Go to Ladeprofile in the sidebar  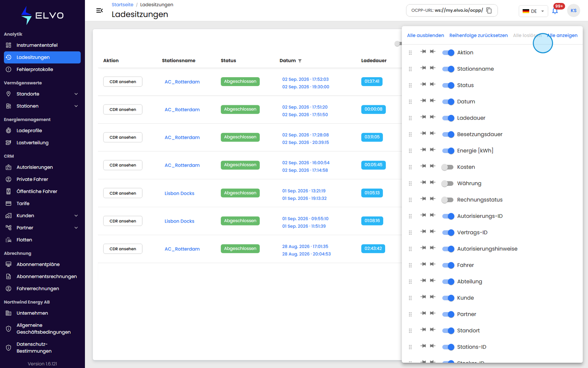pos(42,131)
